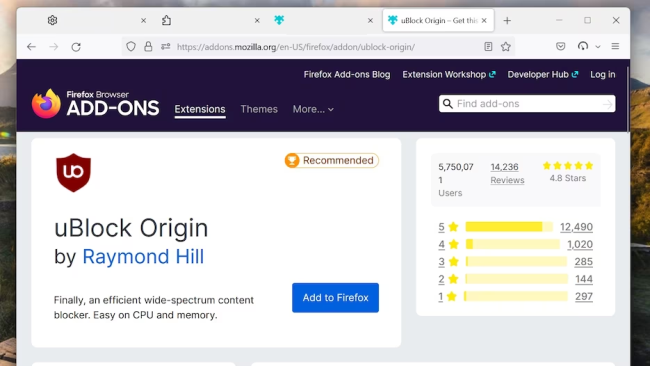This screenshot has height=366, width=650.
Task: Close the settings gear tab
Action: tap(143, 20)
